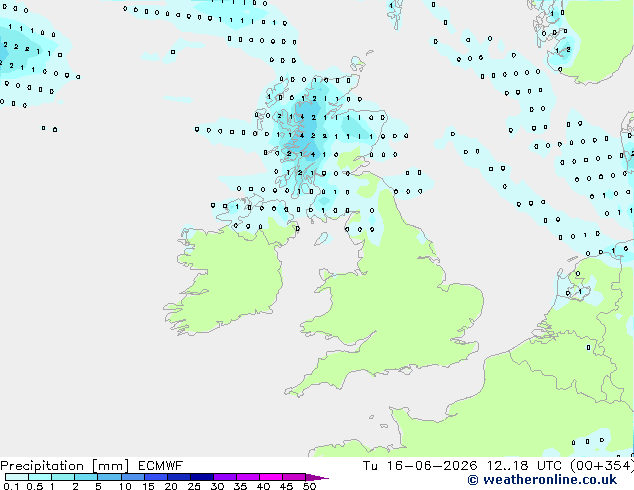
Task: Click the over-50 mm arrow at legend end
Action: coord(317,477)
